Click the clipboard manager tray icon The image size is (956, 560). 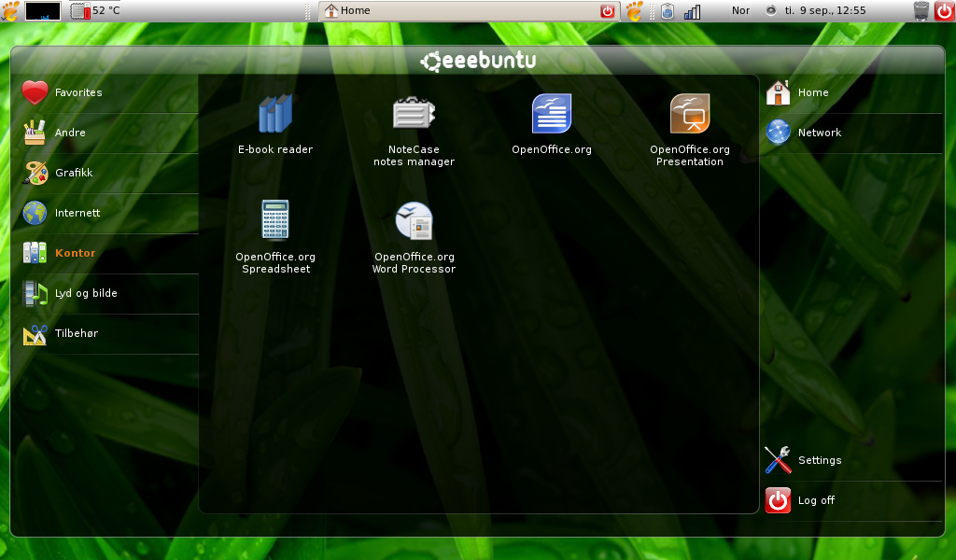pyautogui.click(x=668, y=11)
